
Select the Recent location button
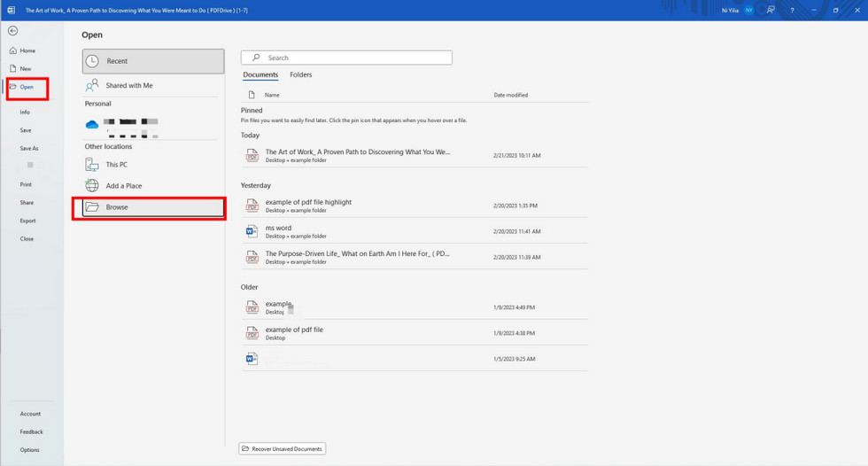[x=153, y=61]
